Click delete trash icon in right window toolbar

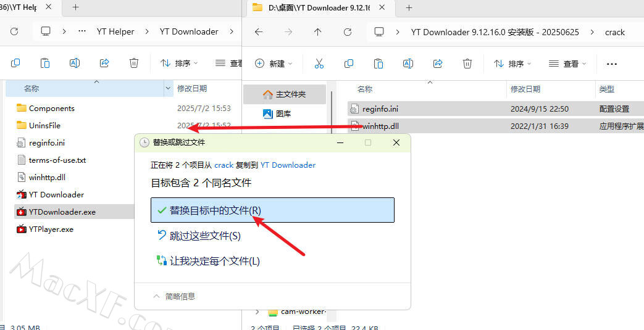click(x=467, y=64)
